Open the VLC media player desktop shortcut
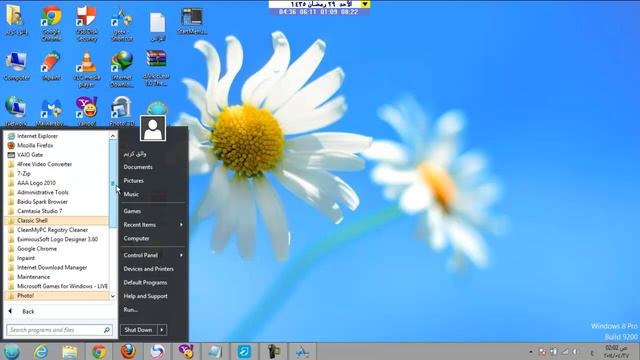This screenshot has width=640, height=360. point(87,69)
